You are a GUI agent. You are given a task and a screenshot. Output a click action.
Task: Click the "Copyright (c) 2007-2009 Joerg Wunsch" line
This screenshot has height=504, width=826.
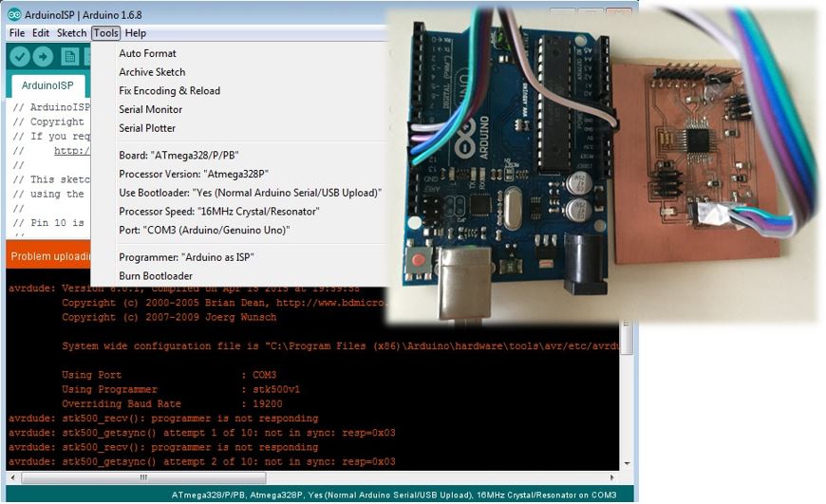point(169,317)
